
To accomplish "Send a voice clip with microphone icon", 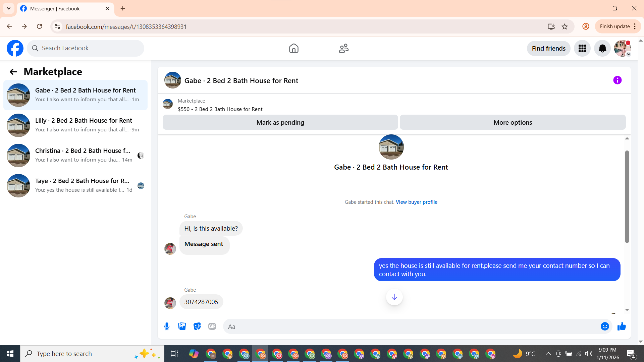I will 167,326.
